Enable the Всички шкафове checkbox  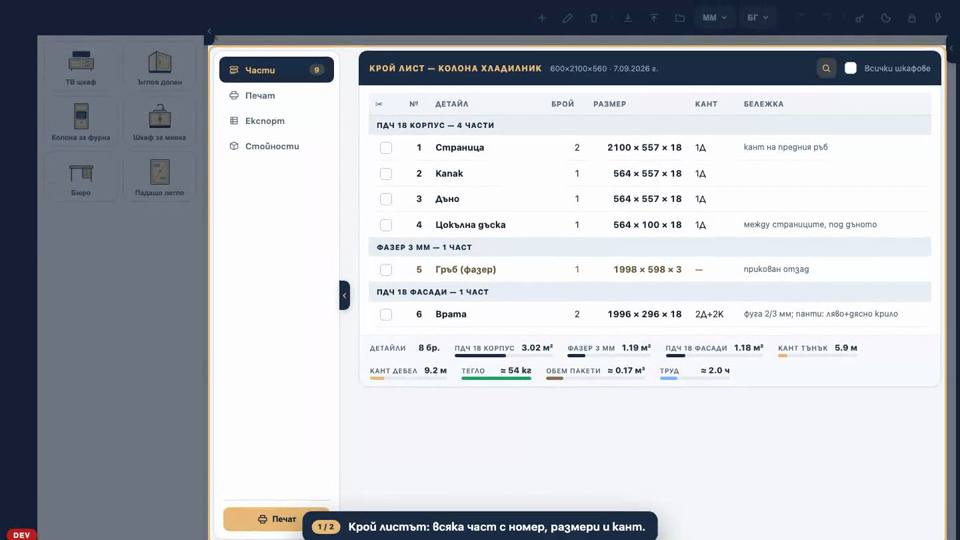(x=850, y=68)
